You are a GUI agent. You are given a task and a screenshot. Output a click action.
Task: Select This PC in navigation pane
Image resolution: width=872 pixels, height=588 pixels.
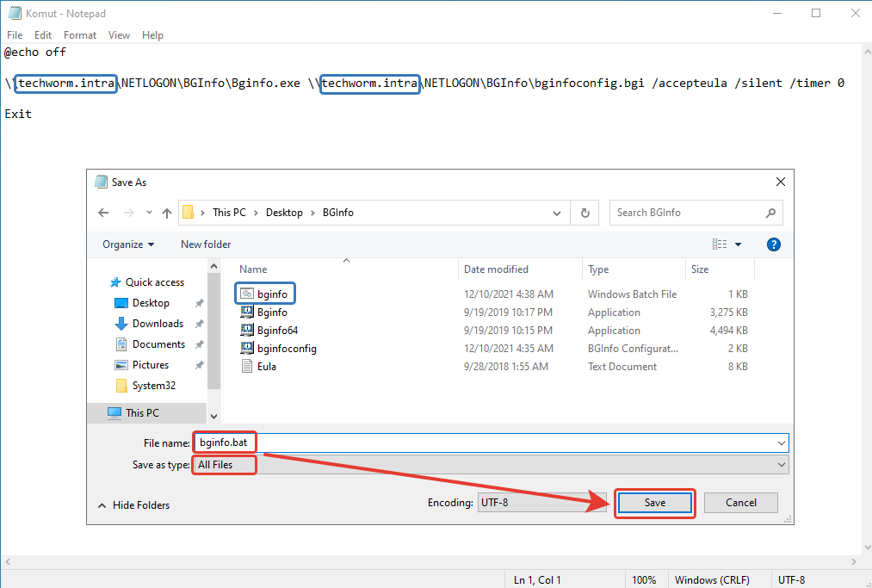pos(142,413)
